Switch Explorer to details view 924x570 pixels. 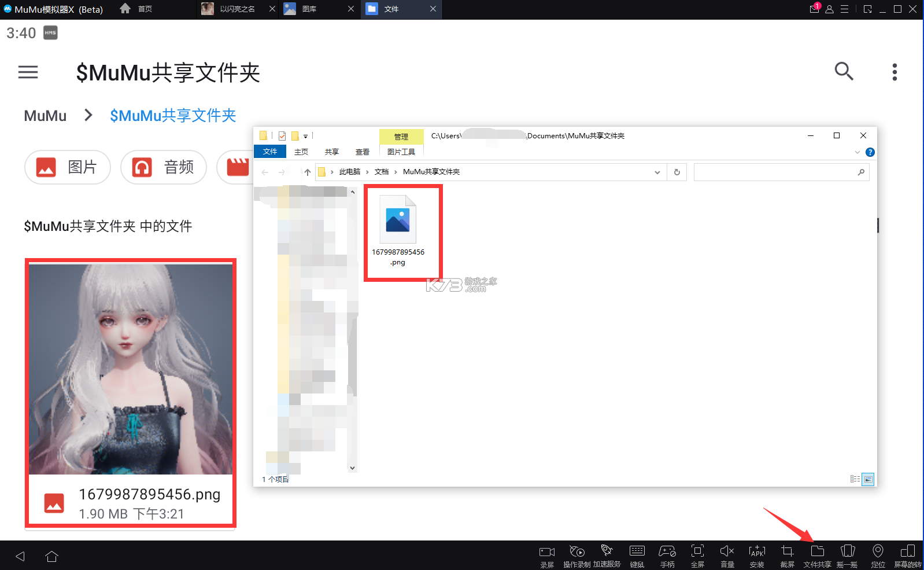click(x=855, y=479)
